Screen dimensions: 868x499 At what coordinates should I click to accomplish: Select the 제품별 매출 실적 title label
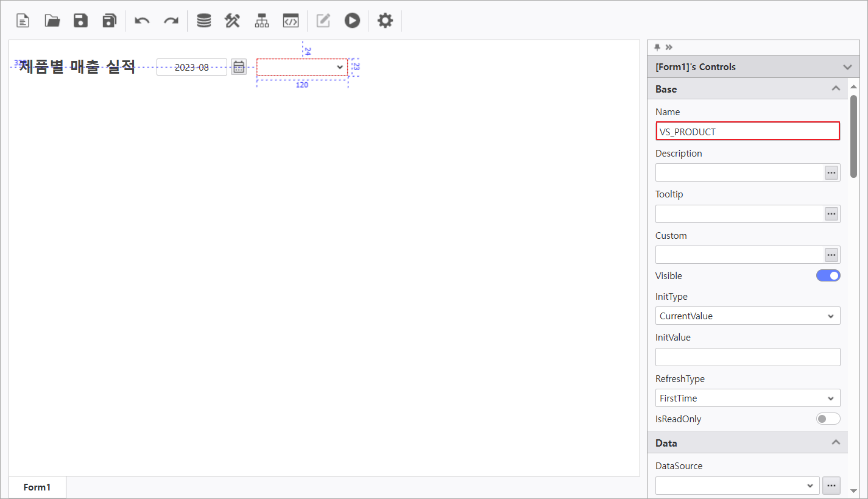click(77, 67)
